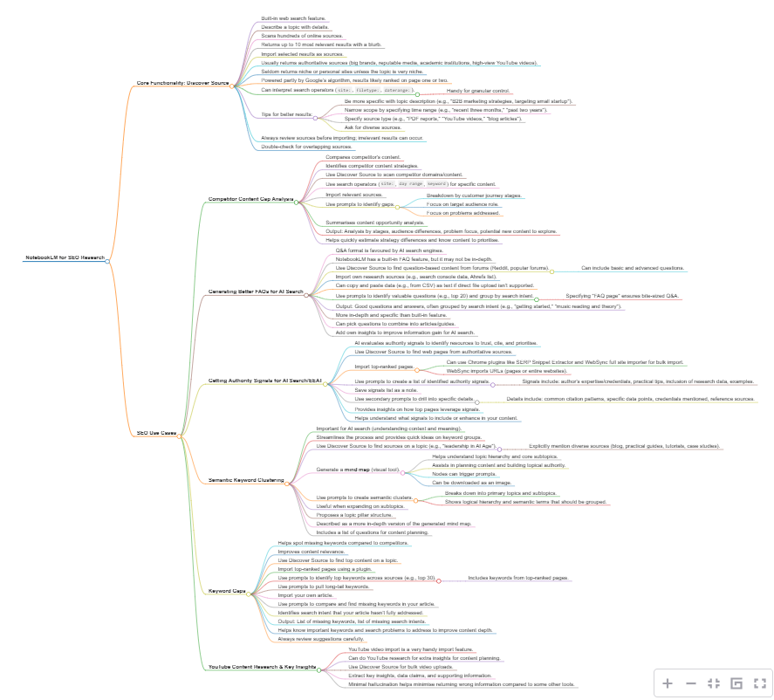Collapse the search operators node circle before 'Handy for granular control'
Viewport: 774px width, 700px height.
pyautogui.click(x=418, y=93)
